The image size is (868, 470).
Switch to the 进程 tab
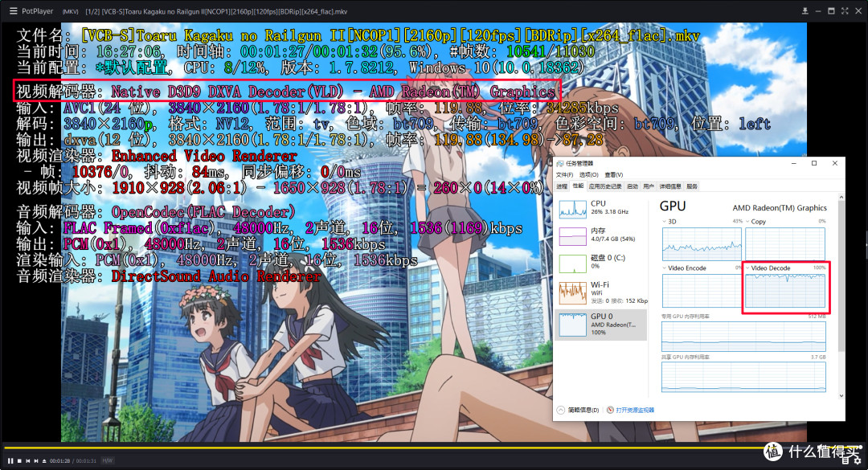562,186
